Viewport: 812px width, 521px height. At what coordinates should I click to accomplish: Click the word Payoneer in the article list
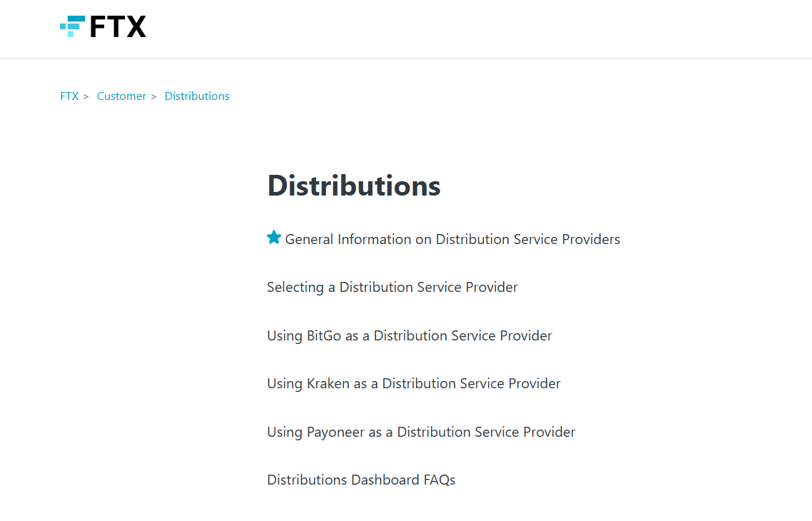335,432
